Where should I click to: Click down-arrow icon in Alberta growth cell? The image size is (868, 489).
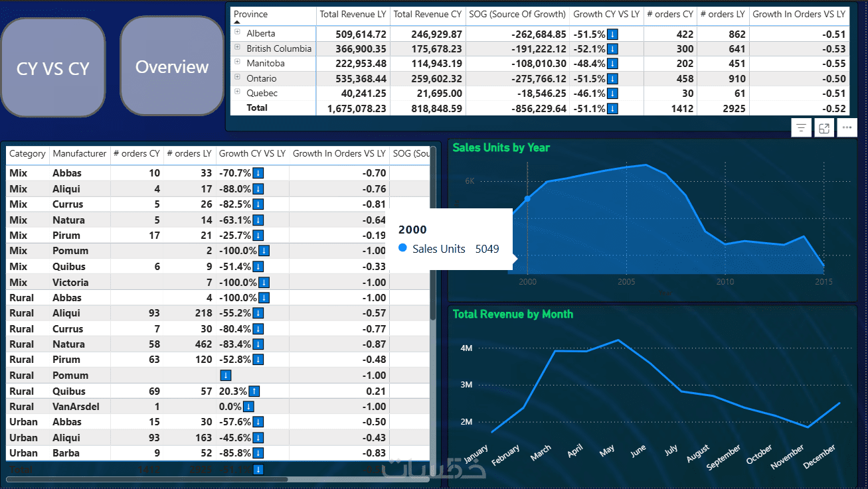click(x=612, y=34)
